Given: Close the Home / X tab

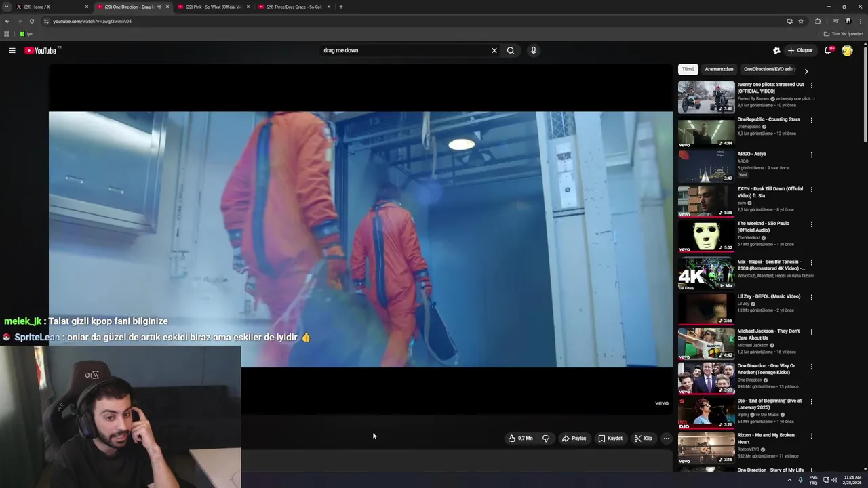Looking at the screenshot, I should (x=87, y=7).
